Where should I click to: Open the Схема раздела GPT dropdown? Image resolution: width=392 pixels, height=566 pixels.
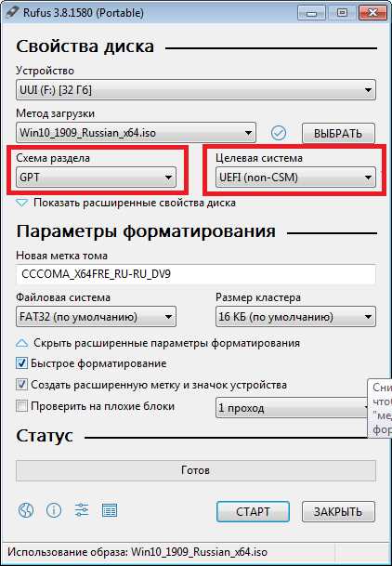[96, 178]
